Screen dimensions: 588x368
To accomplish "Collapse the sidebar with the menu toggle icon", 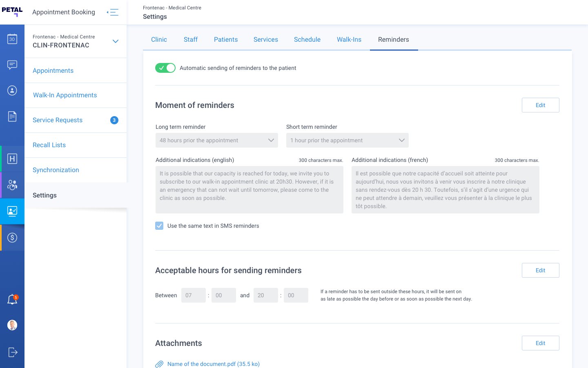I will [x=113, y=12].
